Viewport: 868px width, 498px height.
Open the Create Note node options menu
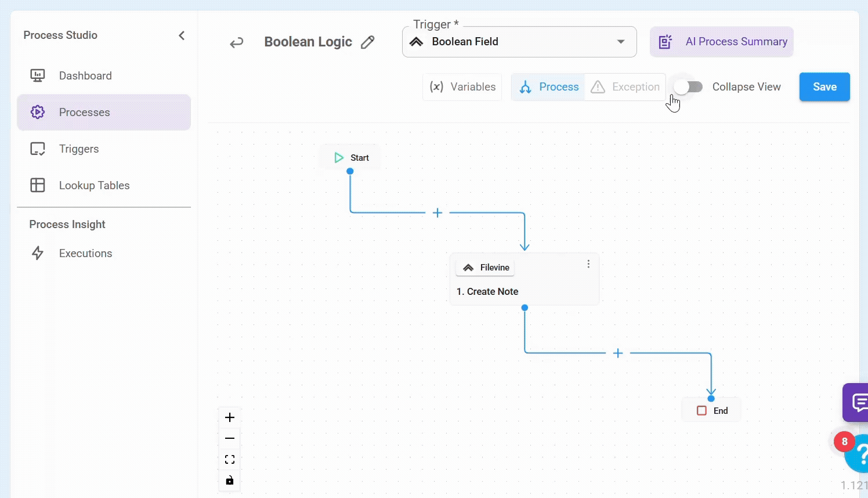point(588,264)
